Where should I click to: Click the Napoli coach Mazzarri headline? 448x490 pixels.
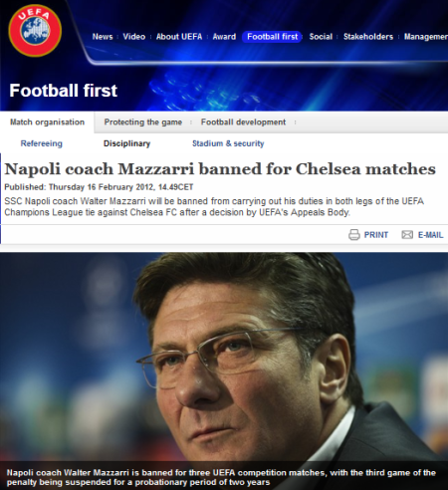[x=220, y=169]
